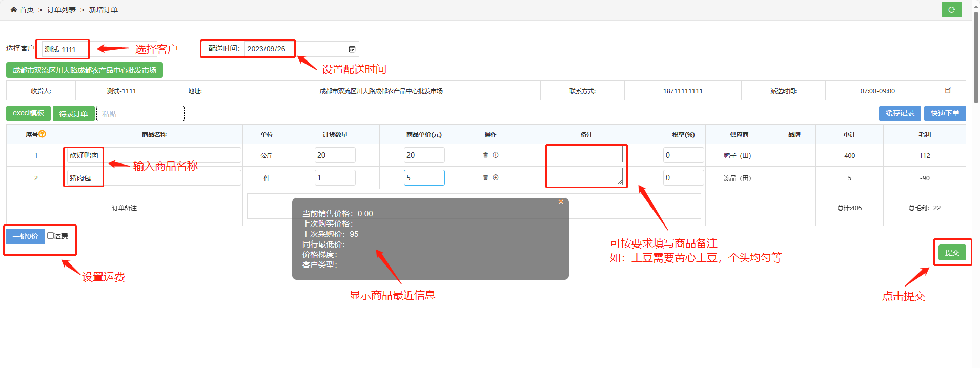980x368 pixels.
Task: Click the orange help icon beside 序号
Action: [43, 134]
